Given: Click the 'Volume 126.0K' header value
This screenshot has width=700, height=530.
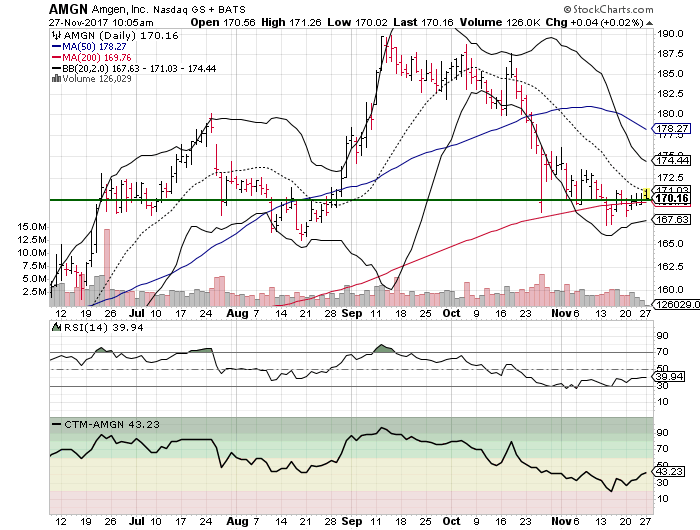Looking at the screenshot, I should [500, 22].
